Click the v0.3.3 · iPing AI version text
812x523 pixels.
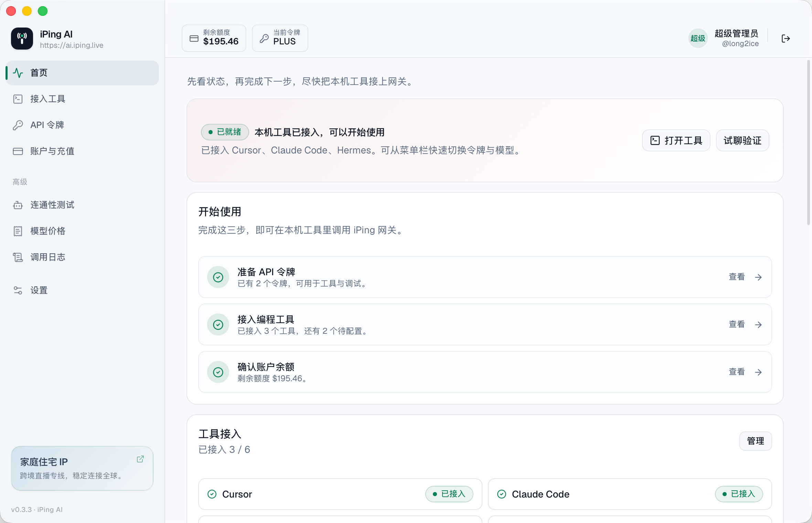click(x=37, y=510)
